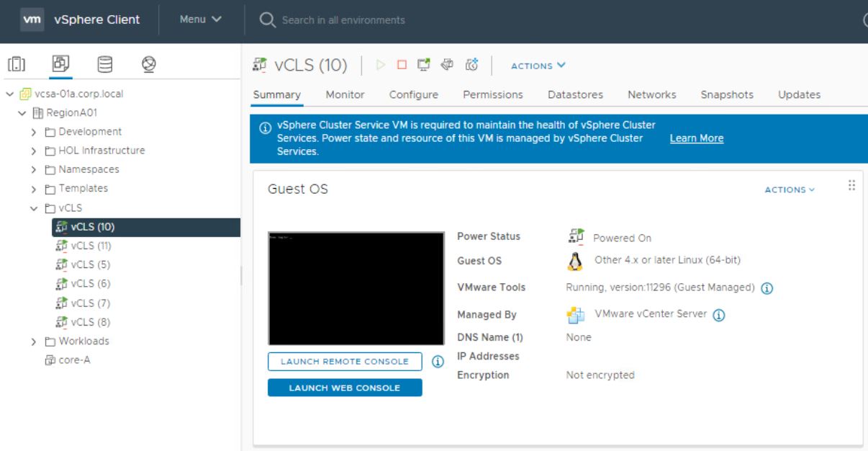868x451 pixels.
Task: Go to the Snapshots tab
Action: click(x=727, y=94)
